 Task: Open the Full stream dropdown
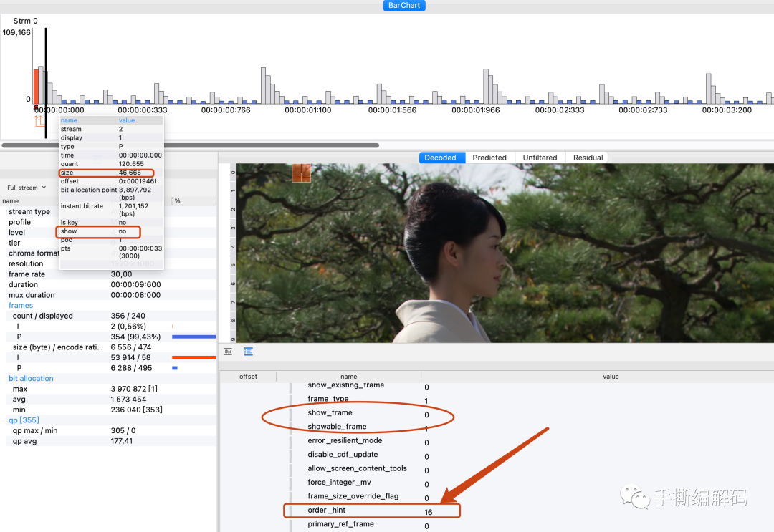27,188
